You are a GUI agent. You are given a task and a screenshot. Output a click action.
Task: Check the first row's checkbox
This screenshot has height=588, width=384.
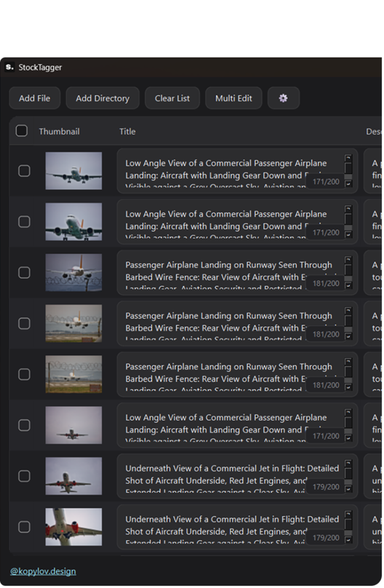pos(24,171)
